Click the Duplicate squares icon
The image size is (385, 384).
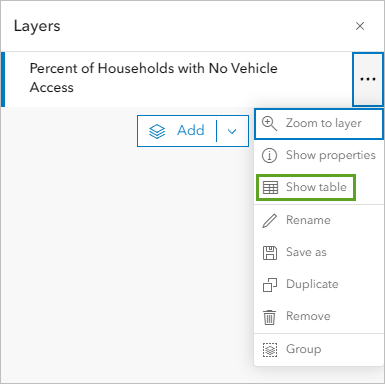point(270,285)
